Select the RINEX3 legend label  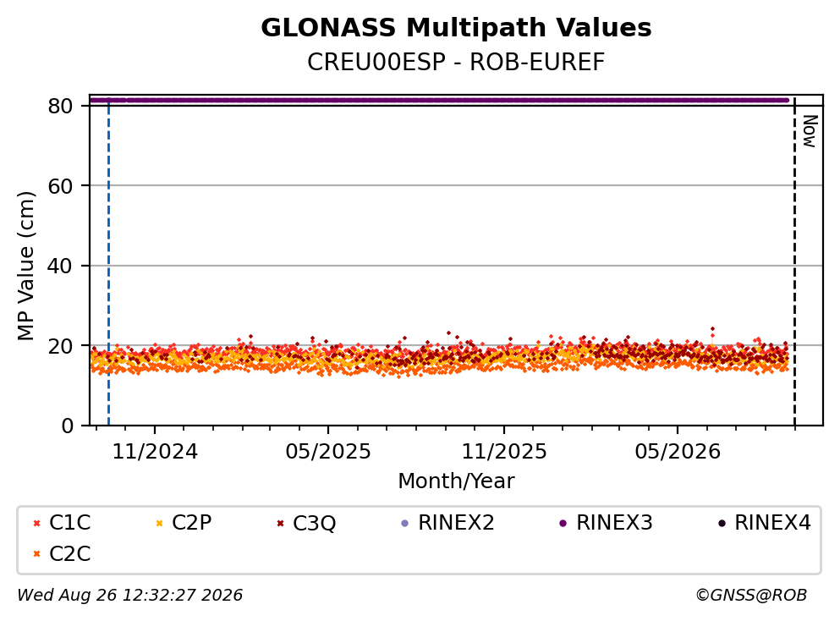coord(614,522)
